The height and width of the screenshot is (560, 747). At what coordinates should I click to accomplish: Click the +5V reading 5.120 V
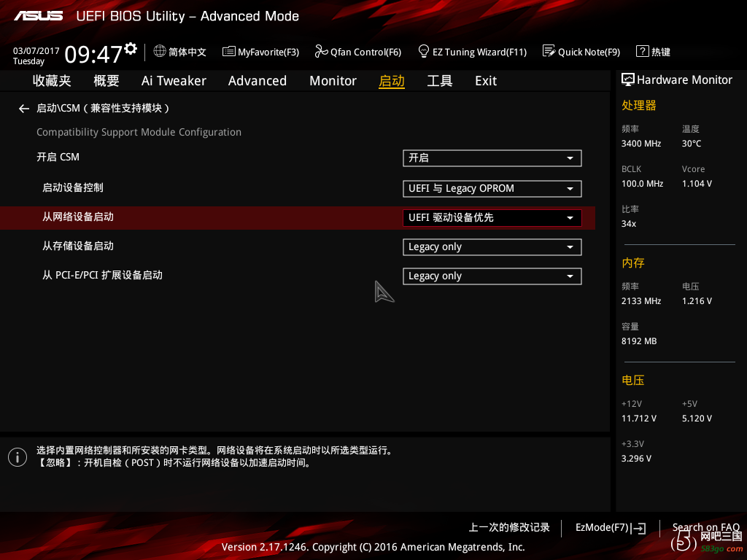click(697, 419)
